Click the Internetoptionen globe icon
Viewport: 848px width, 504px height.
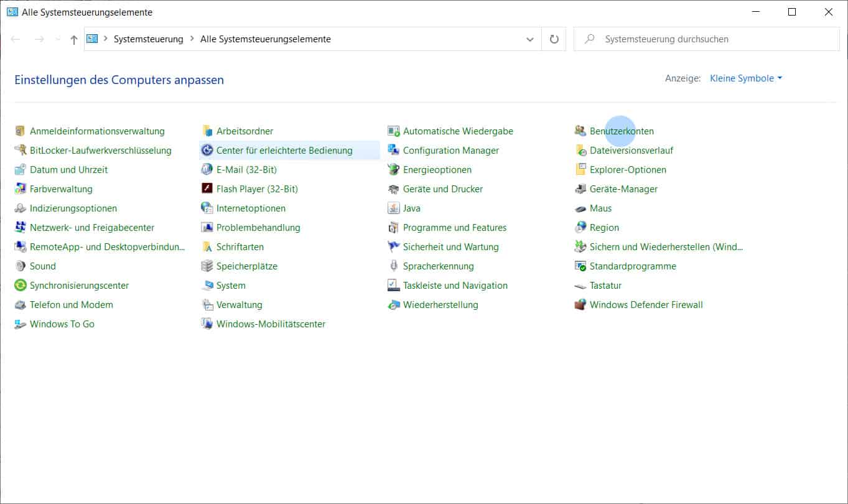[x=207, y=208]
